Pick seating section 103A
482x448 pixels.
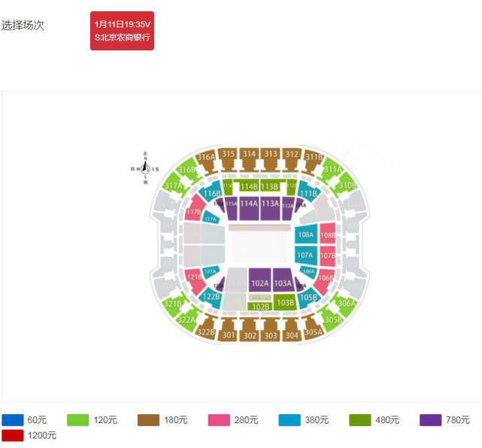click(x=283, y=280)
